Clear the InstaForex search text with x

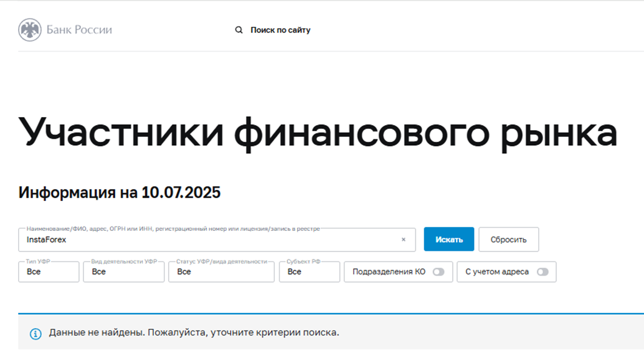[x=404, y=240]
